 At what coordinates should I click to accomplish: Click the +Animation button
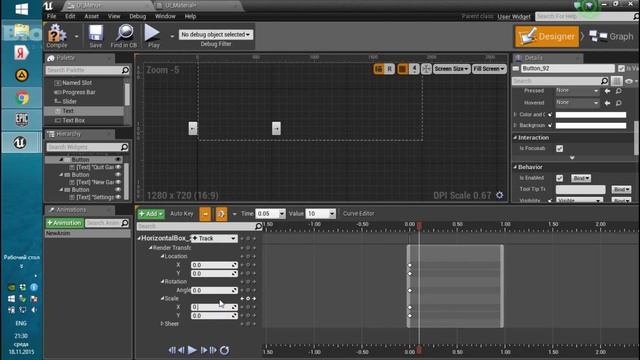(x=64, y=223)
